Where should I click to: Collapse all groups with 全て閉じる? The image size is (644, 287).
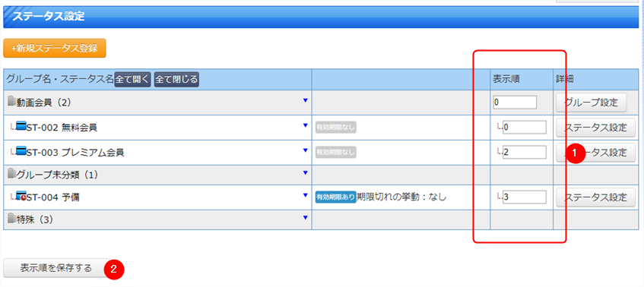pos(176,79)
